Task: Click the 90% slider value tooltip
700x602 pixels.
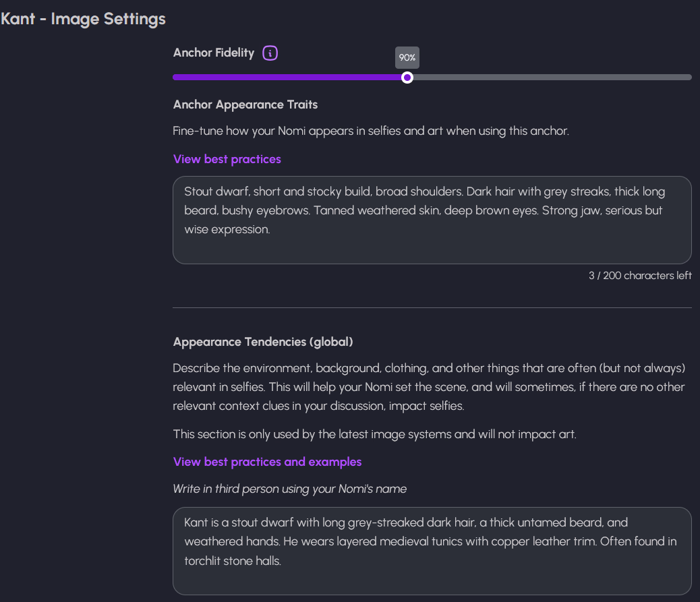Action: pos(407,58)
